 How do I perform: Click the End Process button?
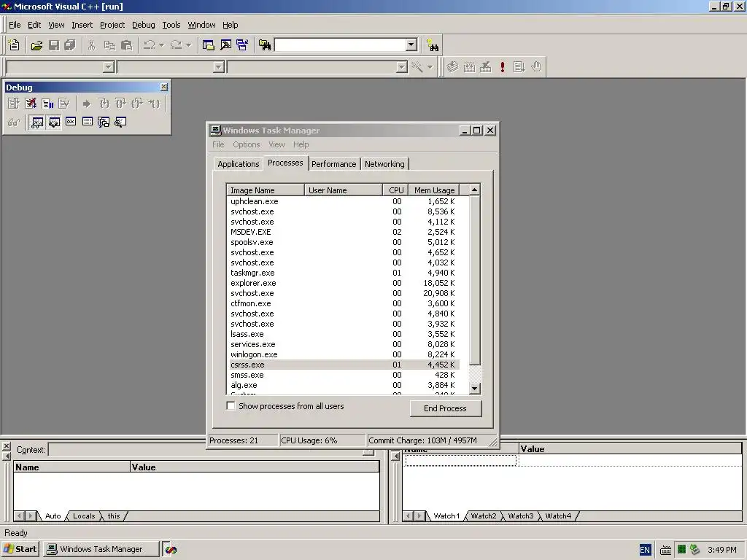click(x=446, y=408)
